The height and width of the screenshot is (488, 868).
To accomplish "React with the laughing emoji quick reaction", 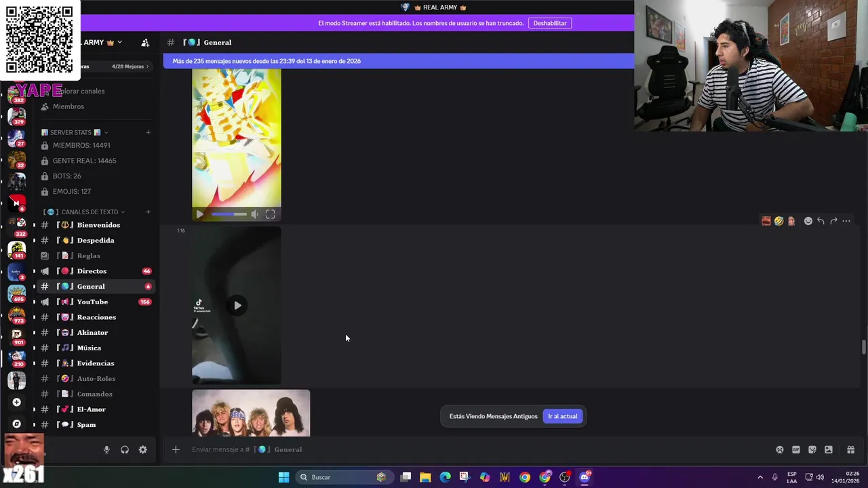I will (778, 221).
